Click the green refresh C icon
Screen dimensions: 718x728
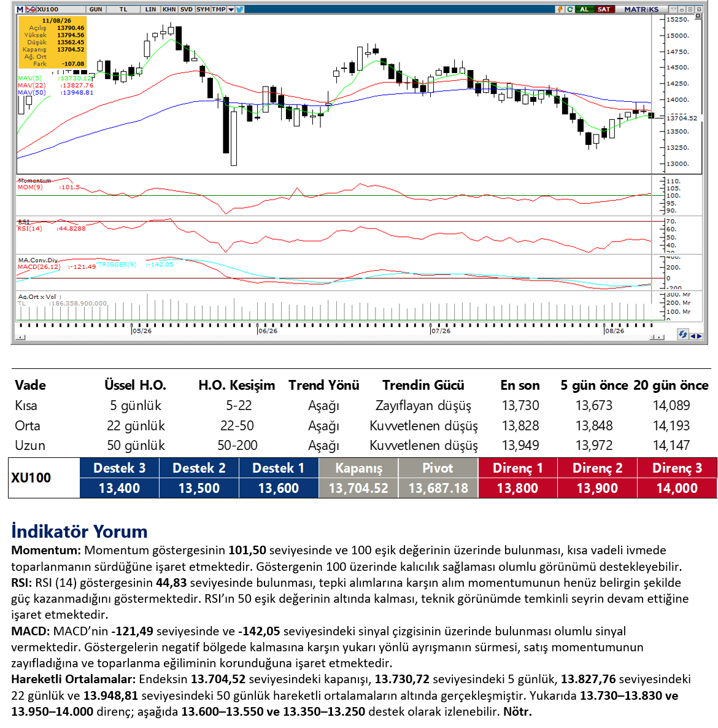pos(569,9)
